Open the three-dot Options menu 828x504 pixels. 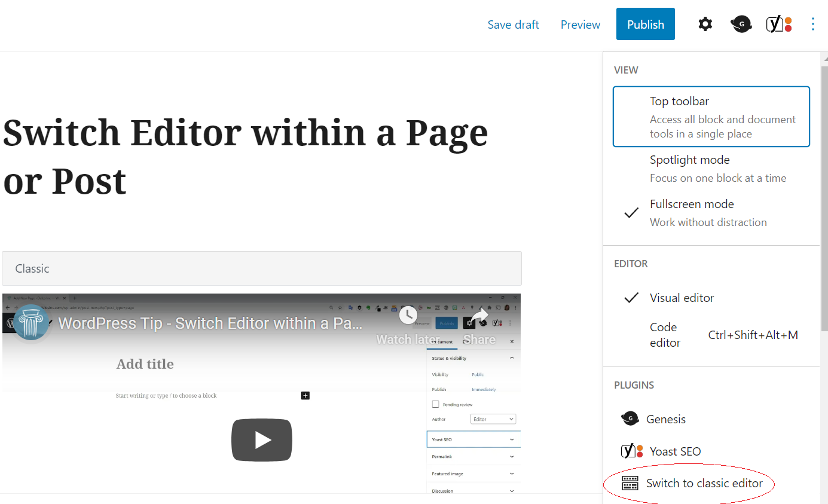point(813,24)
